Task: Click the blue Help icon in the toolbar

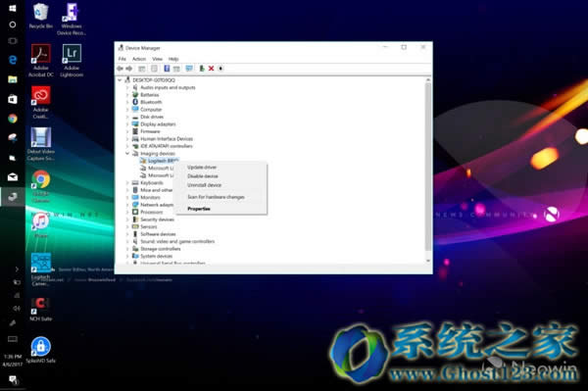Action: click(167, 69)
